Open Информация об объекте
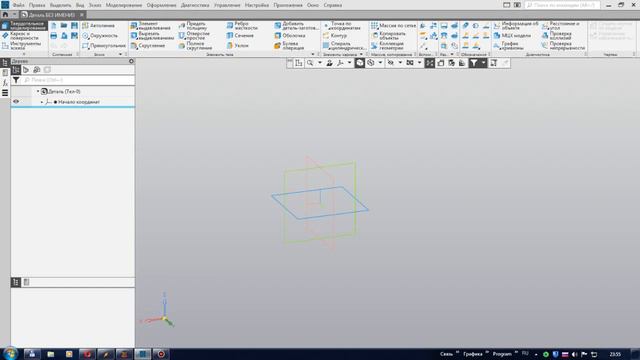Image resolution: width=640 pixels, height=360 pixels. click(516, 26)
